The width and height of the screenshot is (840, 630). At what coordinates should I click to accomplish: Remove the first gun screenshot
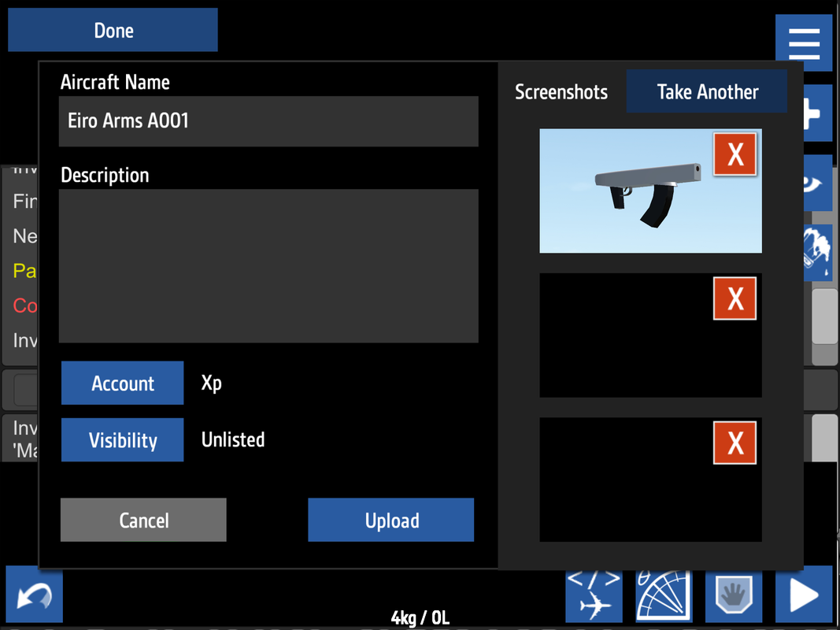coord(735,154)
